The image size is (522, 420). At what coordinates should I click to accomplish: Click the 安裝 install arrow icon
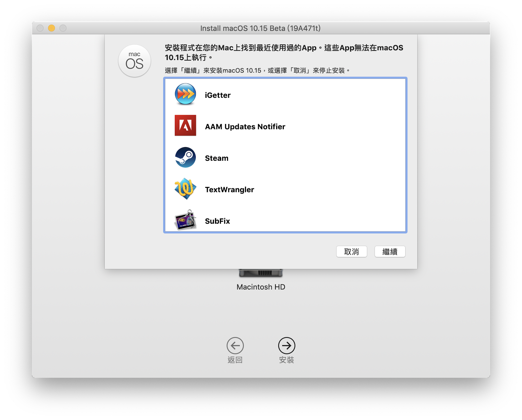click(287, 346)
